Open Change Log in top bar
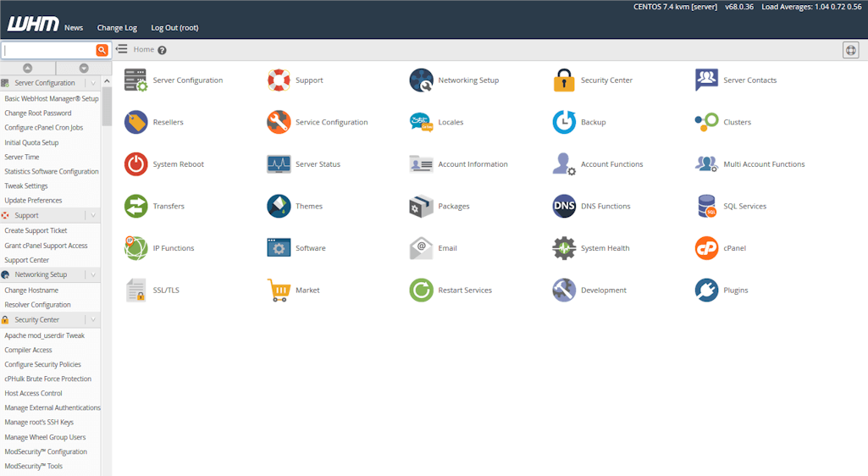 click(x=117, y=28)
